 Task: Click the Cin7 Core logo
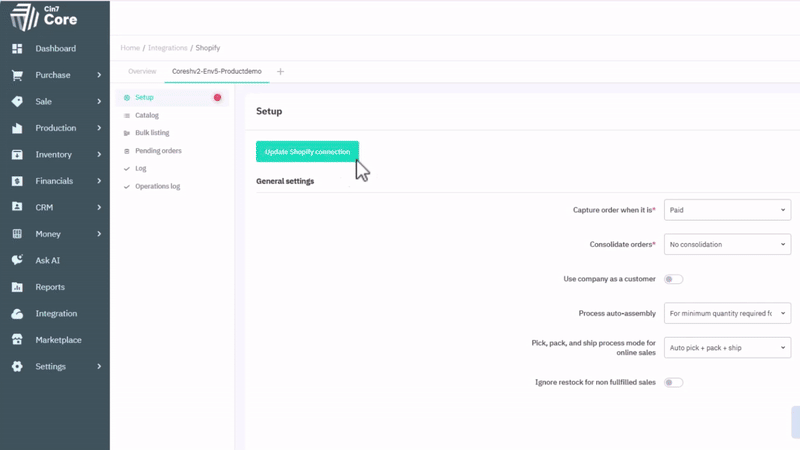coord(43,17)
